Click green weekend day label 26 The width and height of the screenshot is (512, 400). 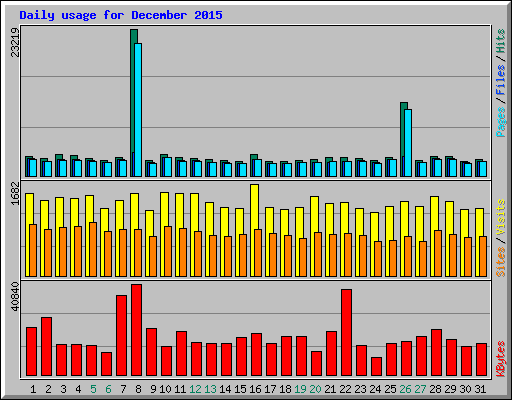coord(405,389)
